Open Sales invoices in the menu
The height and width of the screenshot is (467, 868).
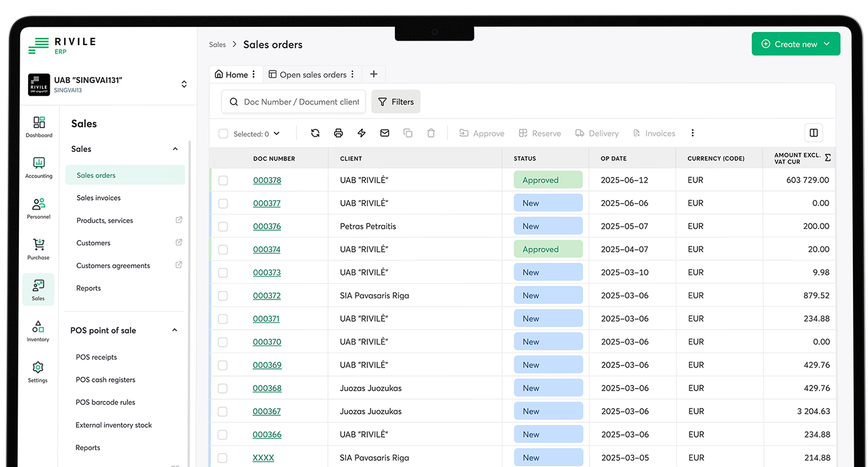99,198
